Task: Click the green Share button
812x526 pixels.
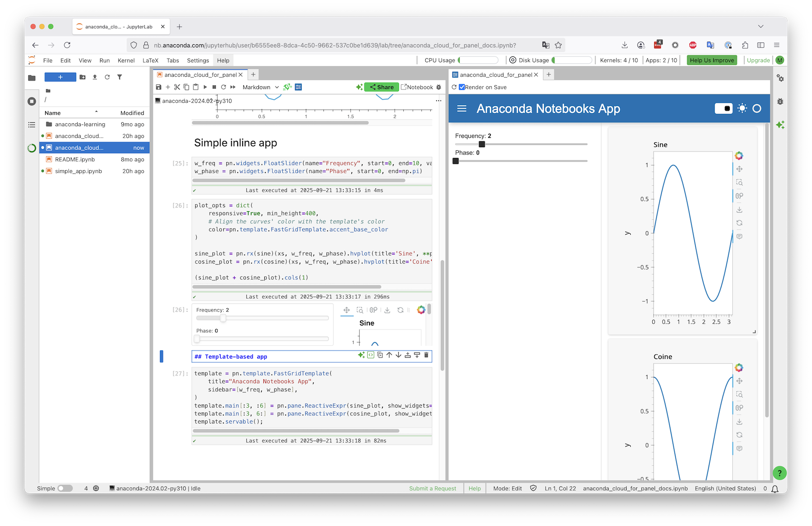Action: 382,87
